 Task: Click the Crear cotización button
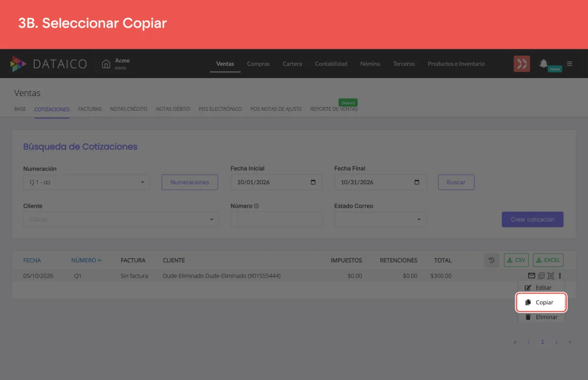(x=532, y=219)
